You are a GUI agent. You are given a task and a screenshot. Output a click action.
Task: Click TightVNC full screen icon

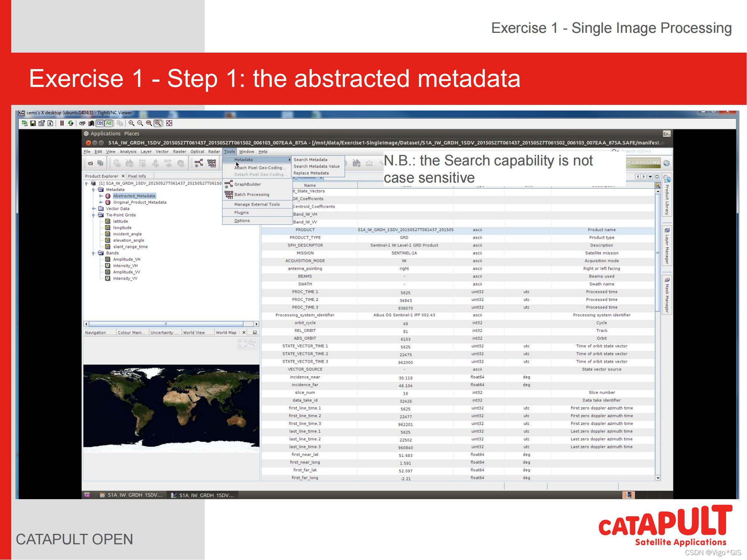tap(169, 123)
